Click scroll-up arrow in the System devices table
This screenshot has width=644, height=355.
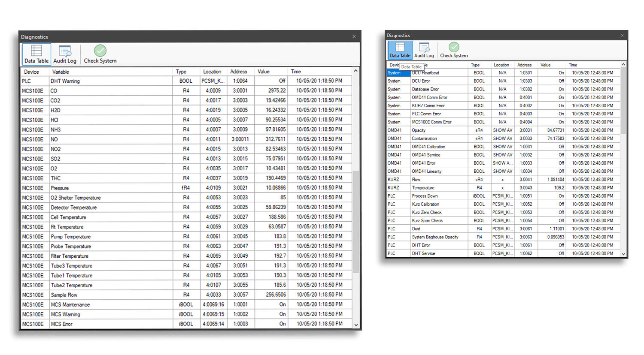(623, 64)
